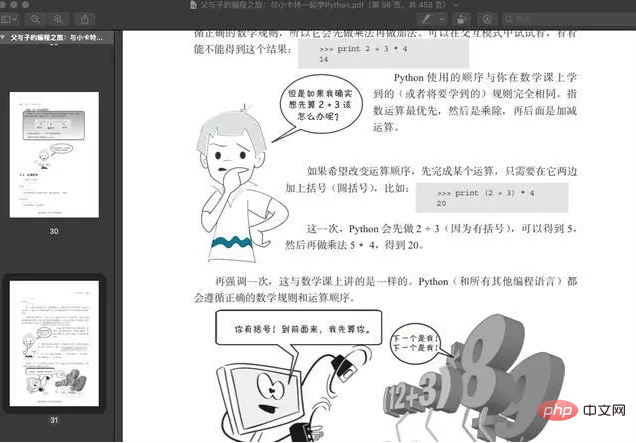Click the boy's speech bubble

(320, 105)
